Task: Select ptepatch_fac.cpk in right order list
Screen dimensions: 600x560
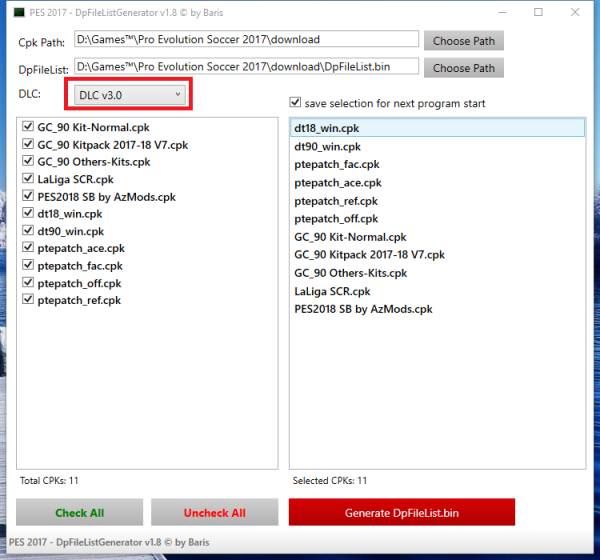Action: (x=437, y=164)
